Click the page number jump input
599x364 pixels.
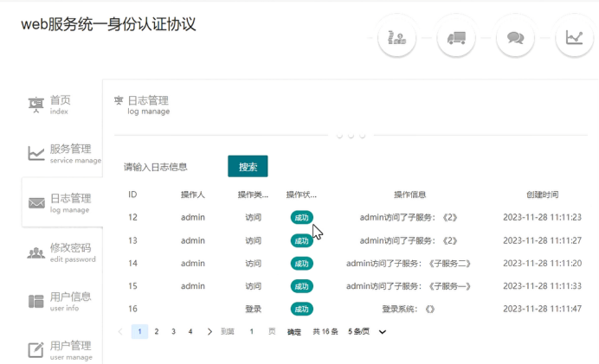251,331
